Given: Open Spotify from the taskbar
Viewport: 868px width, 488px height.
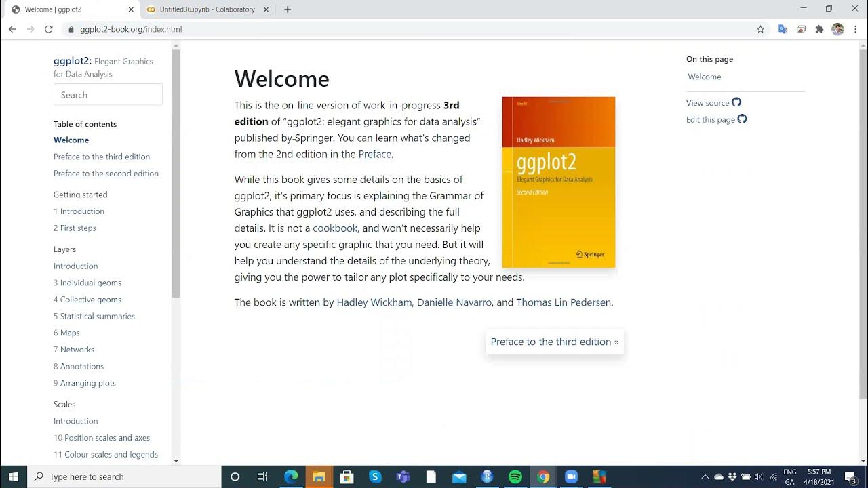Looking at the screenshot, I should coord(515,476).
